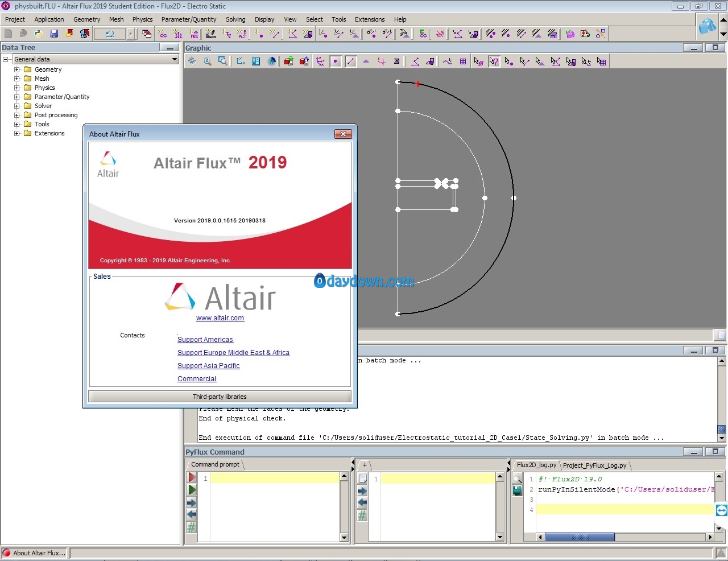This screenshot has width=728, height=561.
Task: Click the green check physics icon
Action: click(570, 34)
